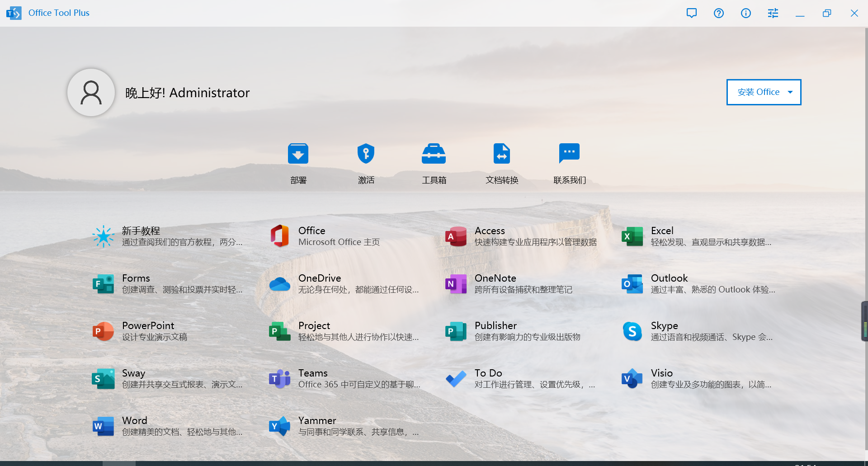868x466 pixels.
Task: Open the Teams app icon
Action: tap(280, 379)
